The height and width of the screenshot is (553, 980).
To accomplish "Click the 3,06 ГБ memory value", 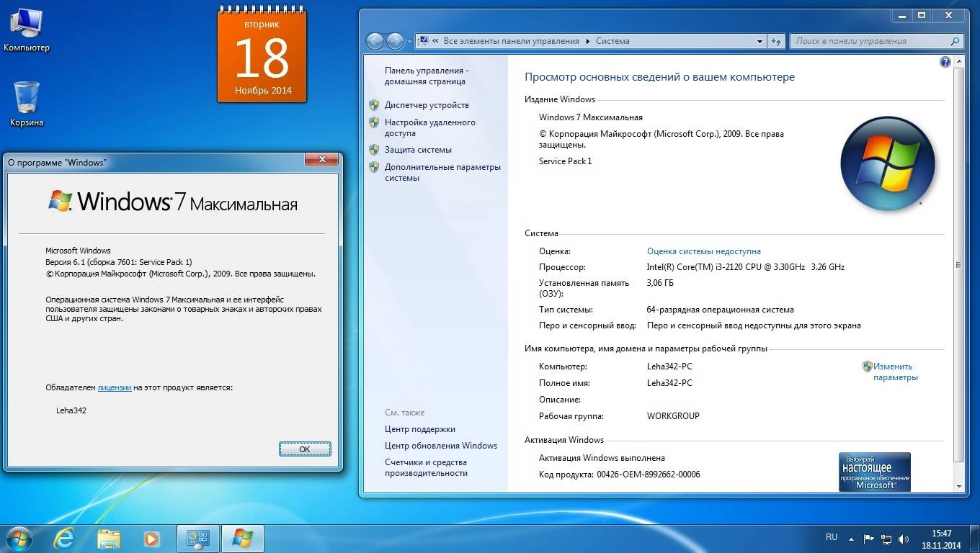I will click(660, 283).
